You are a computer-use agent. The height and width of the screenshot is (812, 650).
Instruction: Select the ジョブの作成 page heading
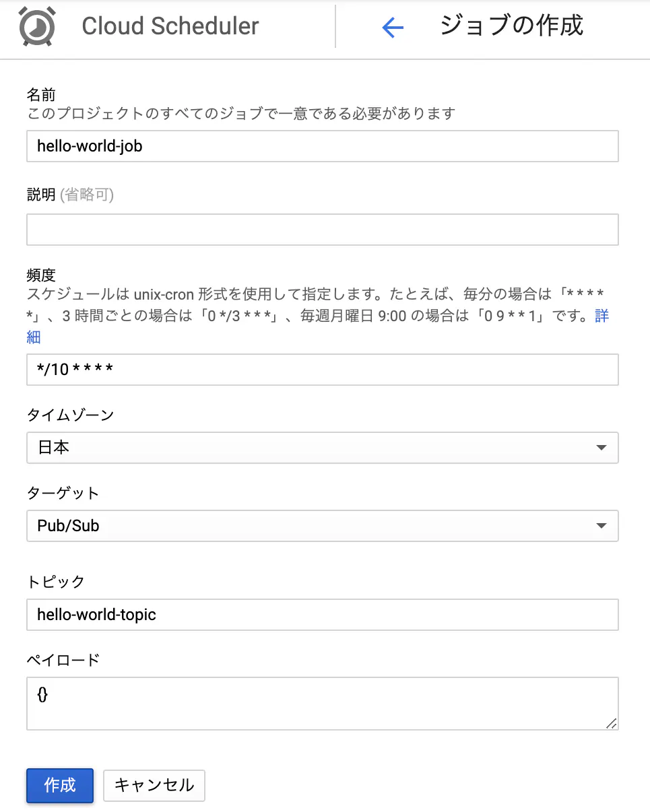(511, 26)
